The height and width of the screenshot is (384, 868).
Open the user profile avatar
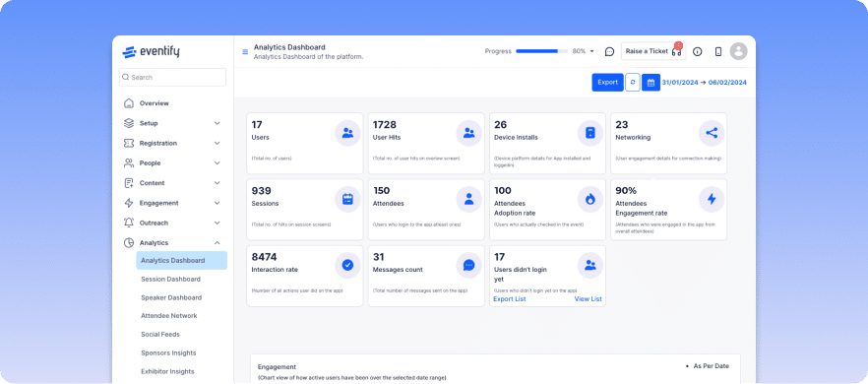click(738, 51)
